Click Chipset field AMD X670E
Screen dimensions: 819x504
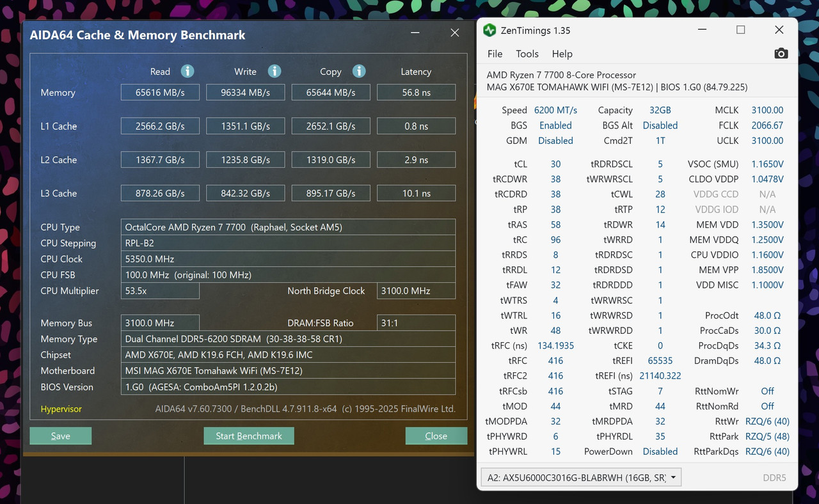click(x=288, y=354)
